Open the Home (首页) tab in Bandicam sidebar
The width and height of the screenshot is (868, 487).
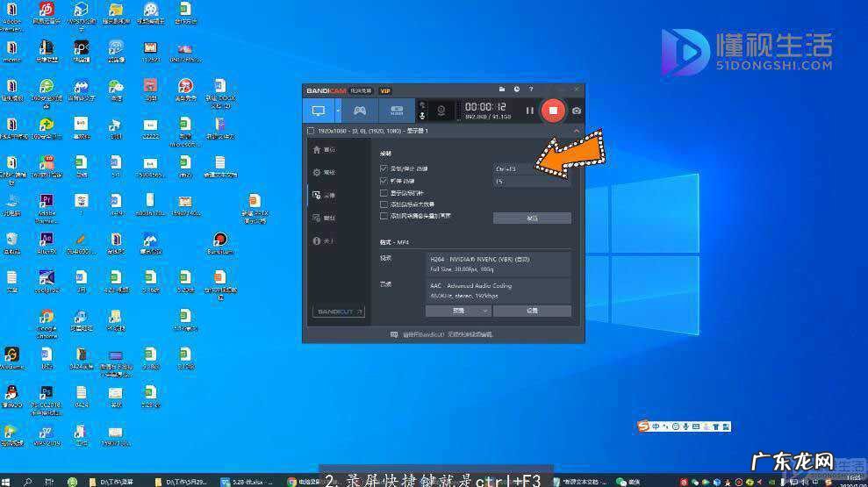[325, 150]
